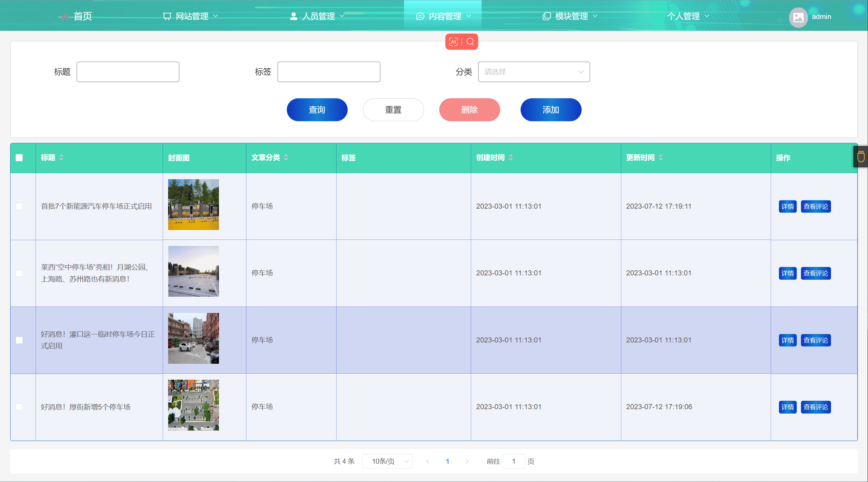The height and width of the screenshot is (482, 868).
Task: Open the 人员管理 menu
Action: (318, 16)
